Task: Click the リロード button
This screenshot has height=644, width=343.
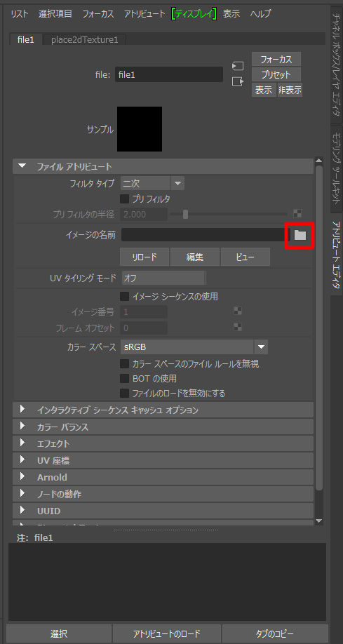Action: click(144, 257)
